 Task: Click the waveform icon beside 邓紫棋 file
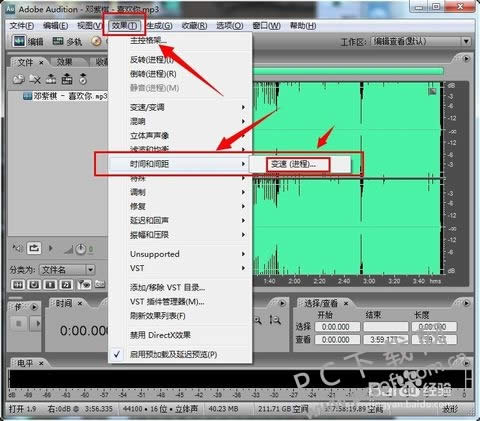(27, 96)
